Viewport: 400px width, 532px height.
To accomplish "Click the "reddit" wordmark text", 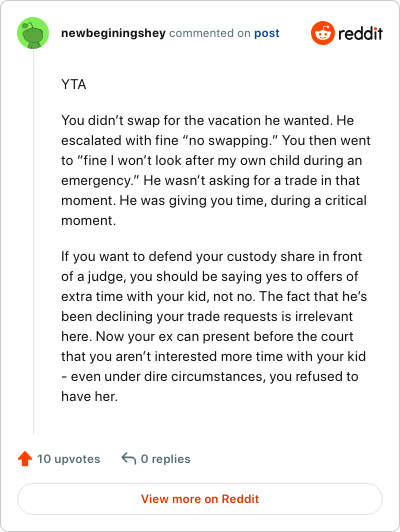I will tap(360, 33).
